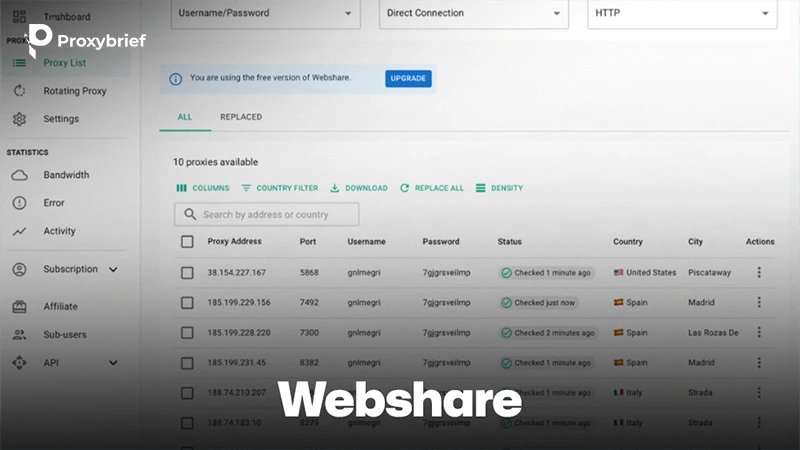Screen dimensions: 800x450
Task: Open actions menu for 185.199.229.156 row
Action: 759,303
